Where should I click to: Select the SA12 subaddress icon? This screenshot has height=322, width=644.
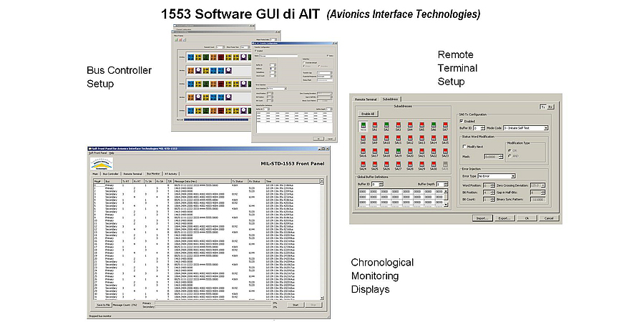410,140
